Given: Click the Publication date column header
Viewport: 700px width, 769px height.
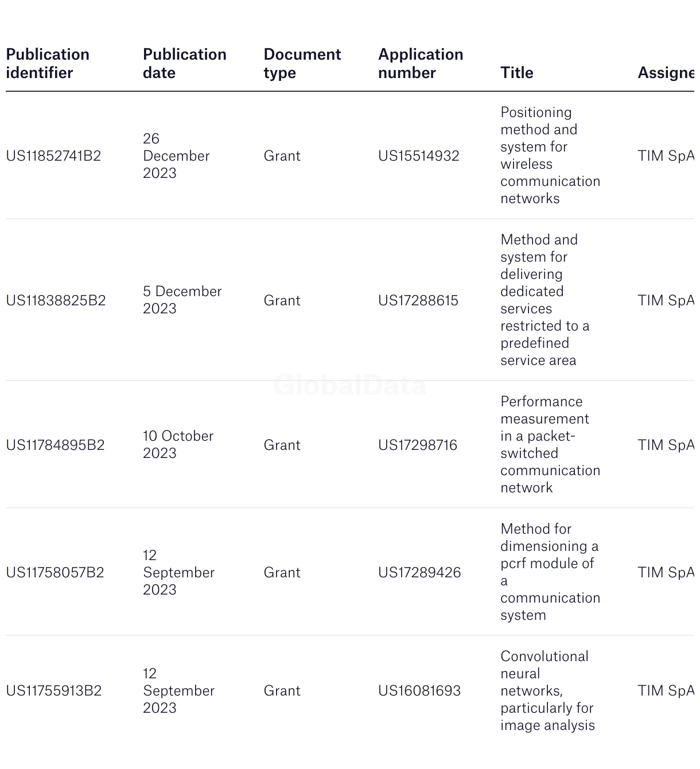Looking at the screenshot, I should [185, 64].
